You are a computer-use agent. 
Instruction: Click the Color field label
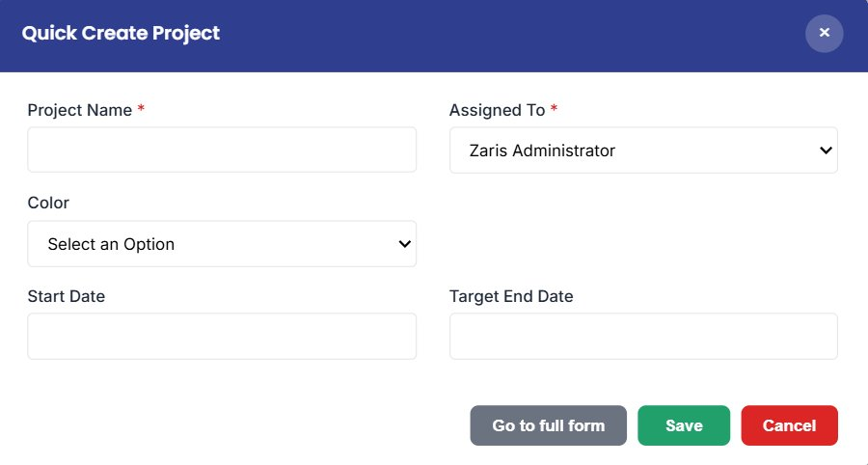[48, 203]
